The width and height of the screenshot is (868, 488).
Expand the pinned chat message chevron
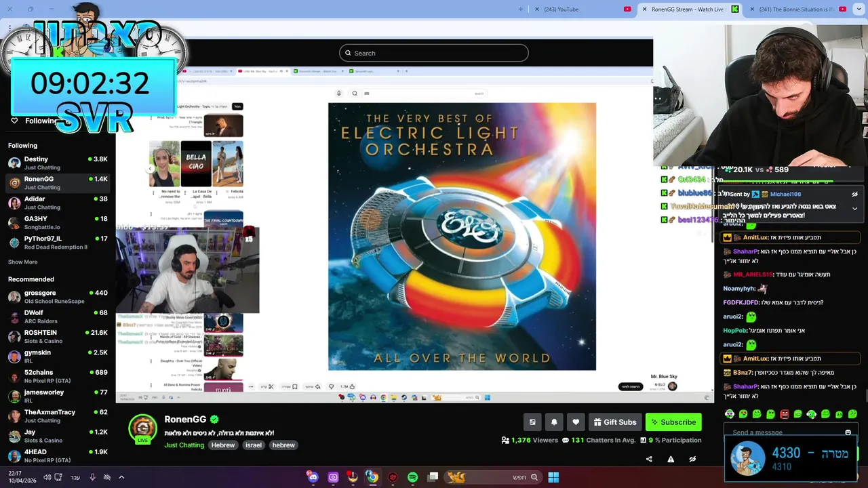tap(854, 209)
